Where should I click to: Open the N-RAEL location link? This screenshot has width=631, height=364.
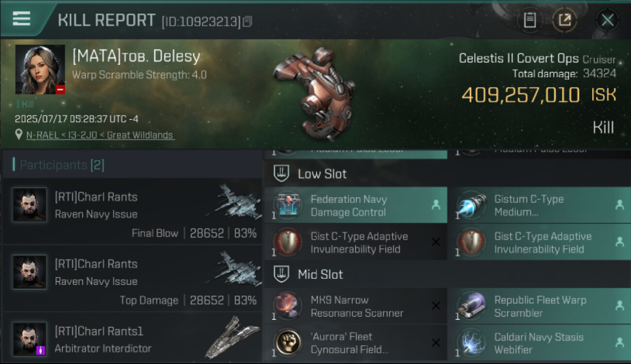point(100,135)
